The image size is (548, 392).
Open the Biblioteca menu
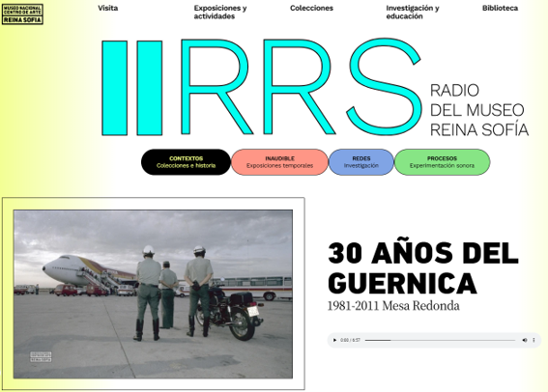500,8
